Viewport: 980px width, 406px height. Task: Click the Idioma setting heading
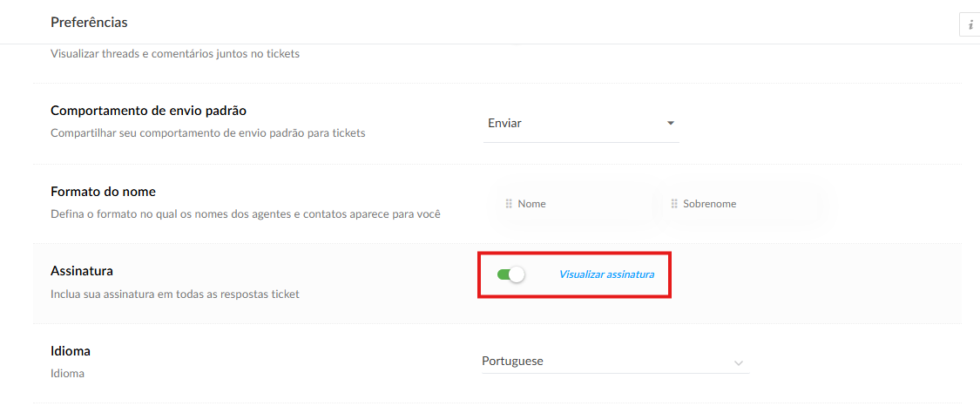tap(71, 351)
